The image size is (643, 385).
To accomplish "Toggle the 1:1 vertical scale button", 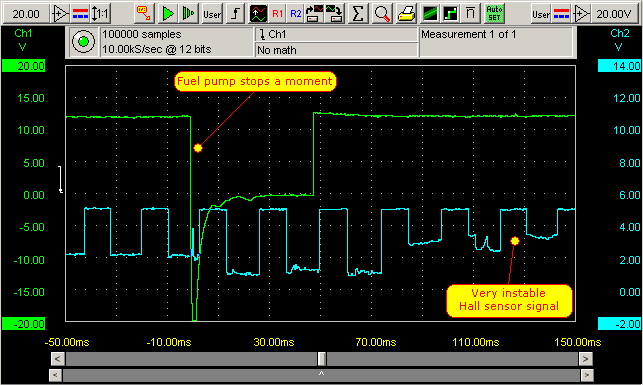I will [x=100, y=14].
